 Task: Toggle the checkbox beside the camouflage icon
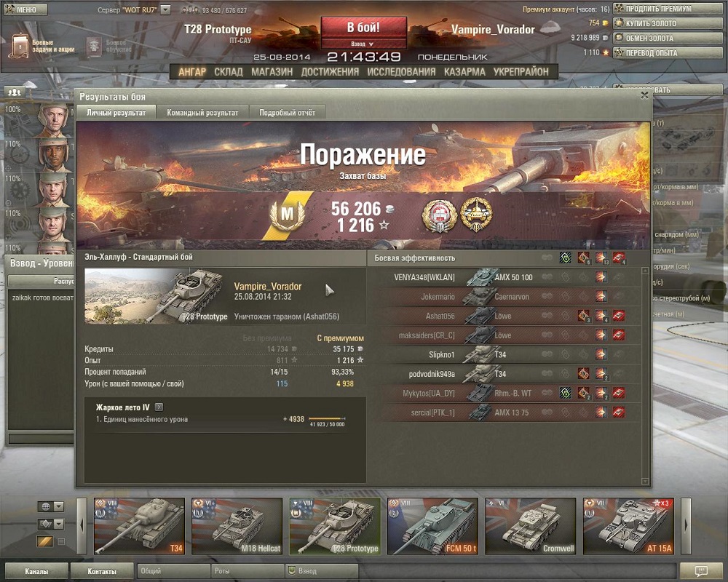pos(61,541)
